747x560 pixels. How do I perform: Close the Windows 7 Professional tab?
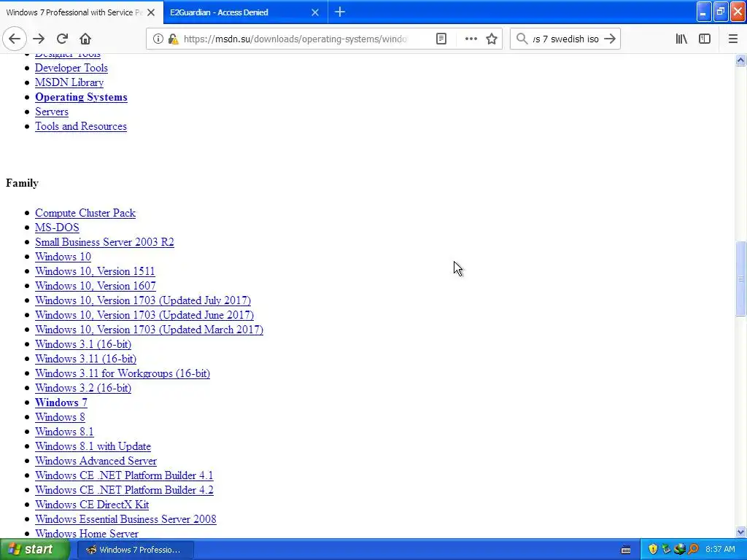[x=151, y=12]
